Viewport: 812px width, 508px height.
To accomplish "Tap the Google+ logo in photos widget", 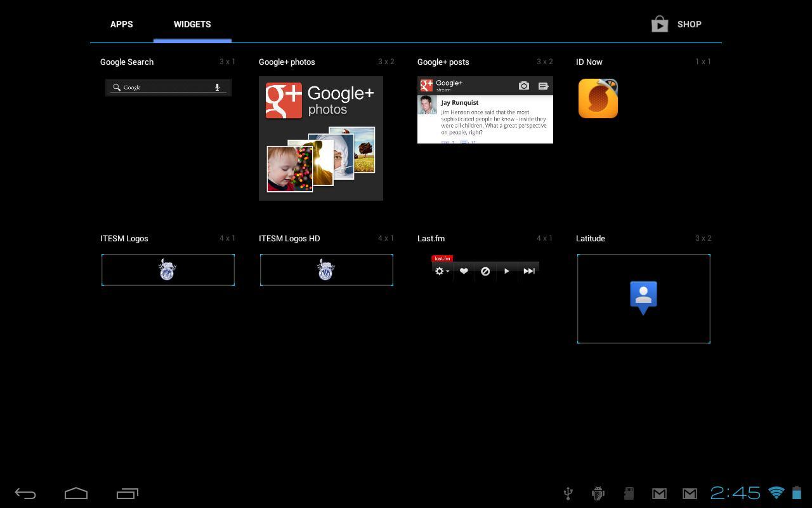I will tap(284, 100).
